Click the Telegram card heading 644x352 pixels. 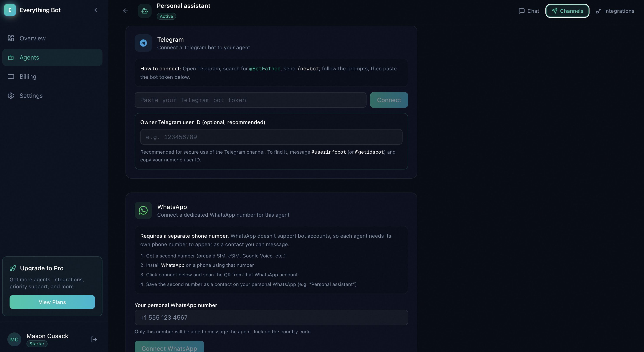170,40
